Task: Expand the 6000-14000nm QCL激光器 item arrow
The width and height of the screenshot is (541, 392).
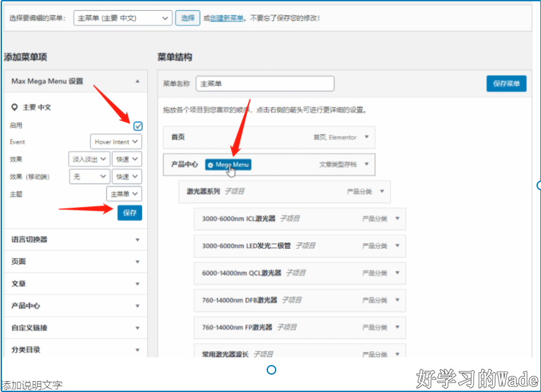Action: 398,273
